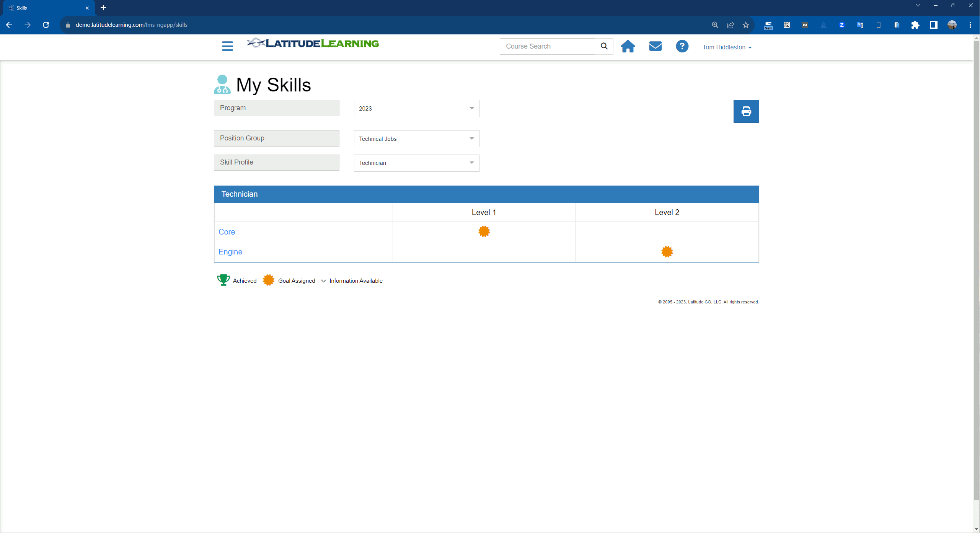
Task: Bookmark this page with the star icon
Action: point(745,25)
